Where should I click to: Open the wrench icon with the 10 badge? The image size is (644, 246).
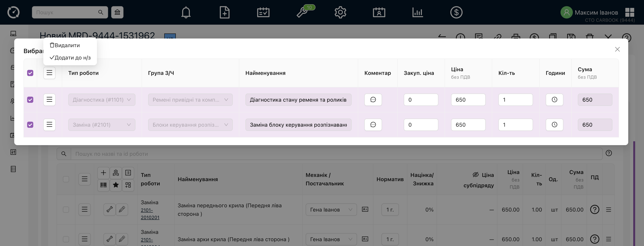[x=302, y=12]
